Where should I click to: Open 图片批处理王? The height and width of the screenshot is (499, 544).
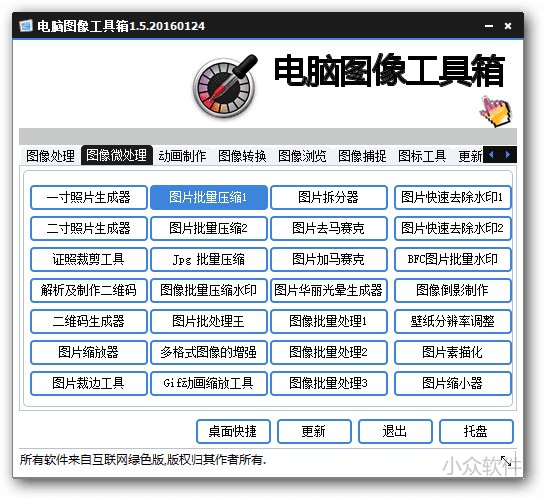coord(209,321)
